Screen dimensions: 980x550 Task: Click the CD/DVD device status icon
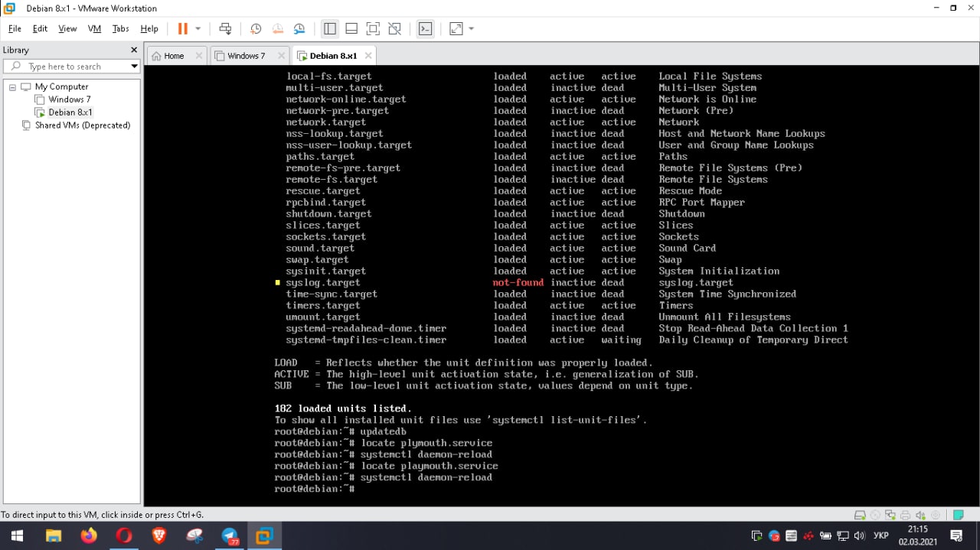875,515
